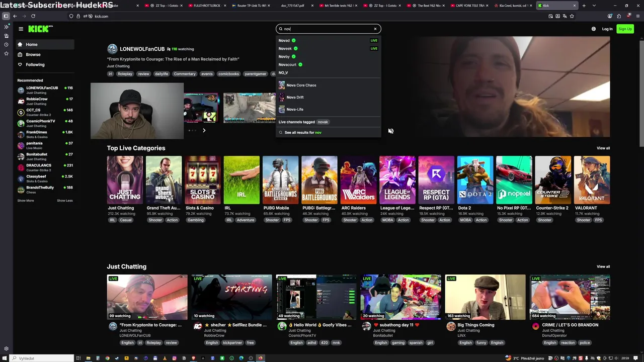Open the Nova Drift category result
Image resolution: width=644 pixels, height=362 pixels.
click(328, 97)
